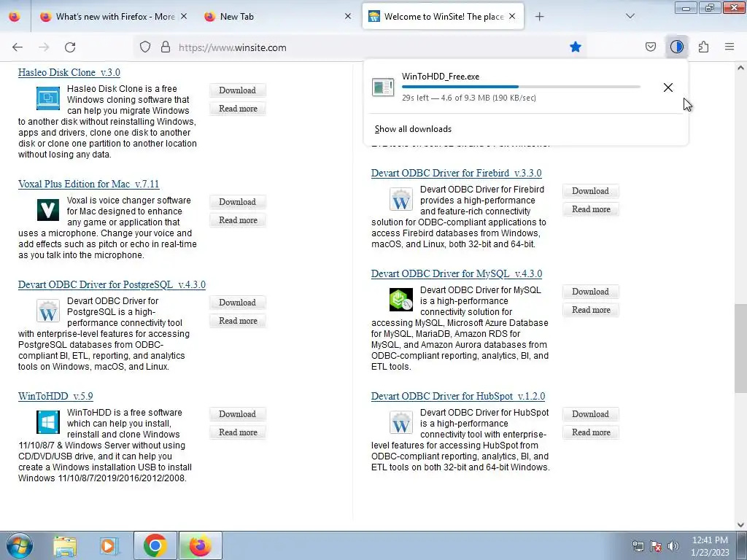Read more about PostgreSQL ODBC driver
The width and height of the screenshot is (747, 560).
tap(237, 321)
